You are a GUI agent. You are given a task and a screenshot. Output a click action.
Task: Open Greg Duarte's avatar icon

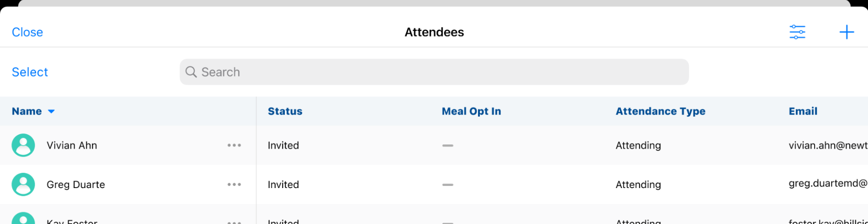click(23, 185)
